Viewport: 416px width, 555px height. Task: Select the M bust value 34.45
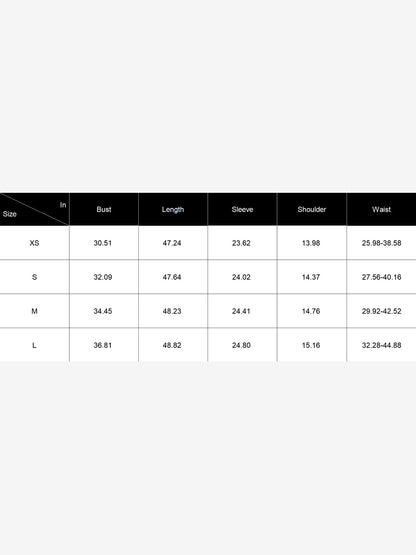click(103, 311)
